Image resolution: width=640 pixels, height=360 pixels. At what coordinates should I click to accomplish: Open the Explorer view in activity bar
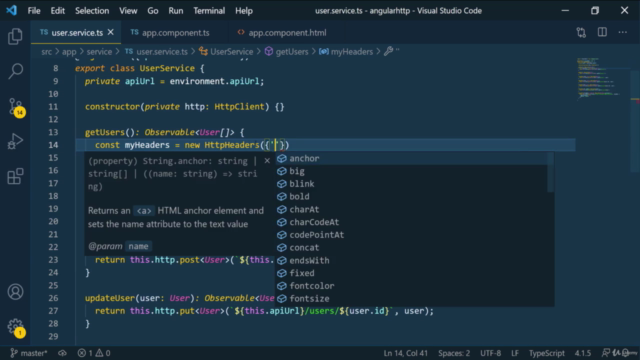click(15, 37)
